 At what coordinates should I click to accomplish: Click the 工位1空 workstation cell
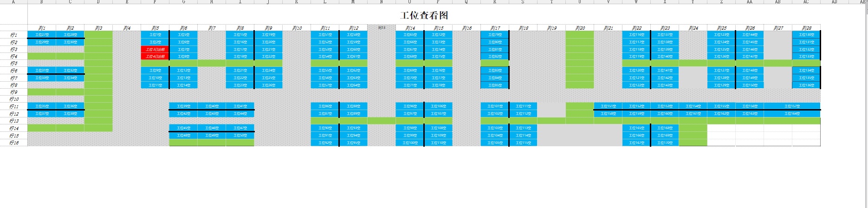155,35
